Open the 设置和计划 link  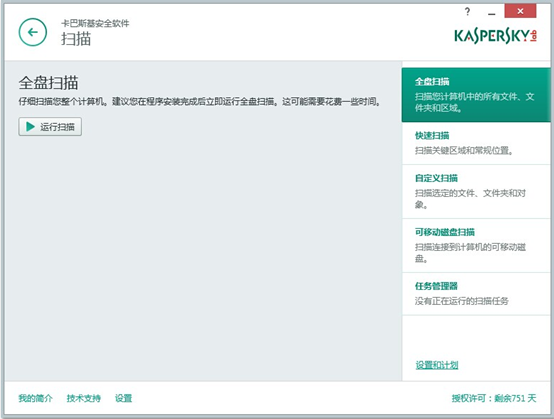click(x=437, y=365)
